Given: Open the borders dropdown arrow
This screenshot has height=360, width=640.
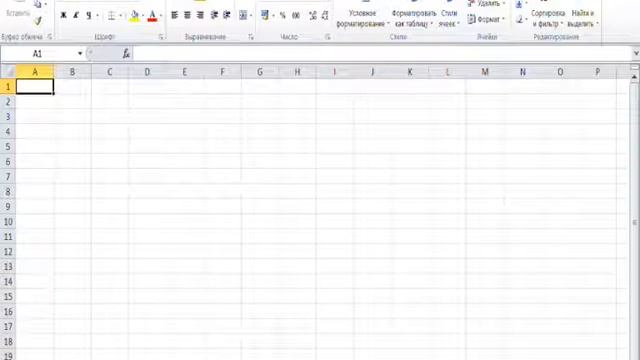Looking at the screenshot, I should tap(120, 16).
